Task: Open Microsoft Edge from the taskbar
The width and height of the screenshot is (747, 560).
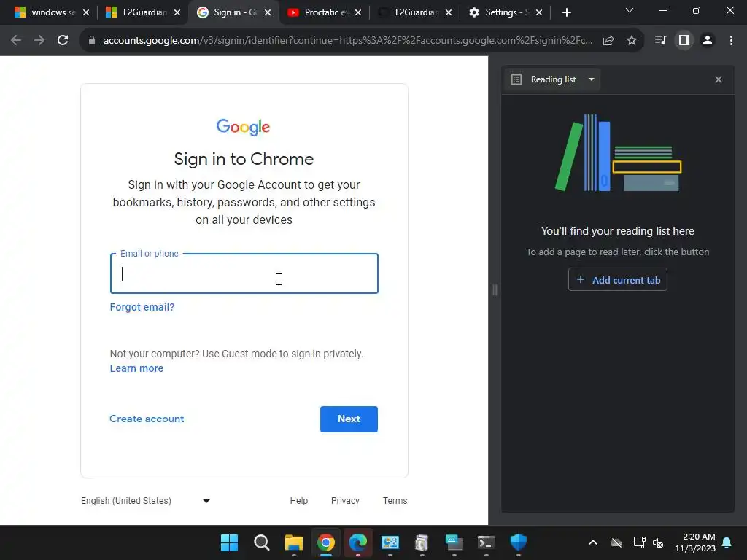Action: click(357, 542)
